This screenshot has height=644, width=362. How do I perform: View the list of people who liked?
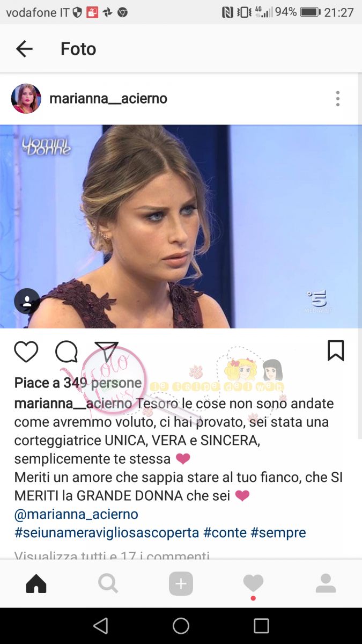[x=78, y=383]
